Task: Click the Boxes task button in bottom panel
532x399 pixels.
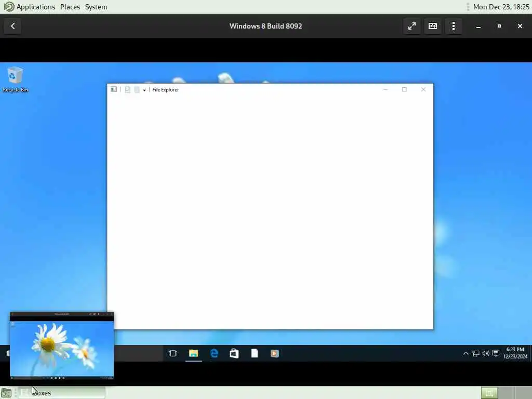Action: [x=62, y=393]
